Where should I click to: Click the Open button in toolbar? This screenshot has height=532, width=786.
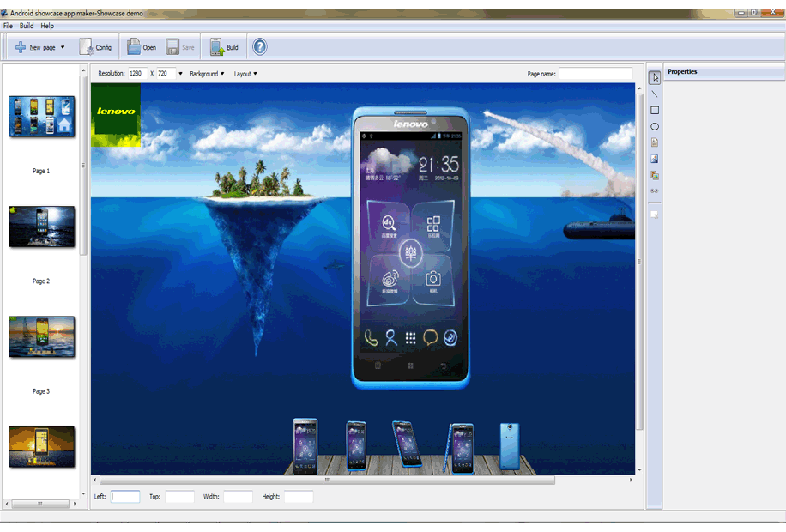(x=142, y=47)
